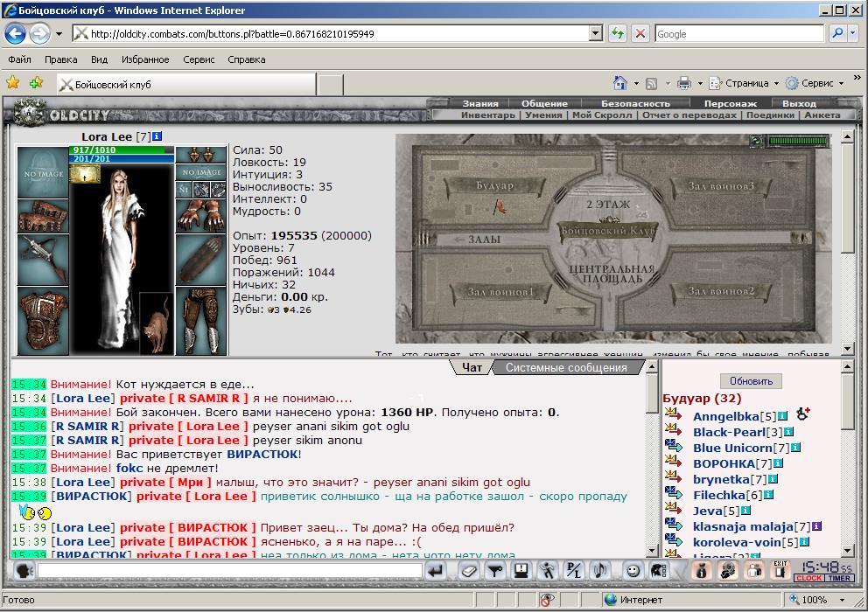Click the chest armor equipment slot

[43, 320]
